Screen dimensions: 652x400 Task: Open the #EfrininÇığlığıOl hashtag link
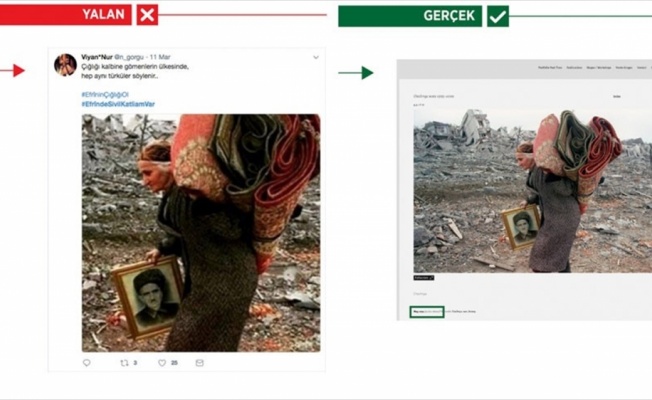(105, 95)
